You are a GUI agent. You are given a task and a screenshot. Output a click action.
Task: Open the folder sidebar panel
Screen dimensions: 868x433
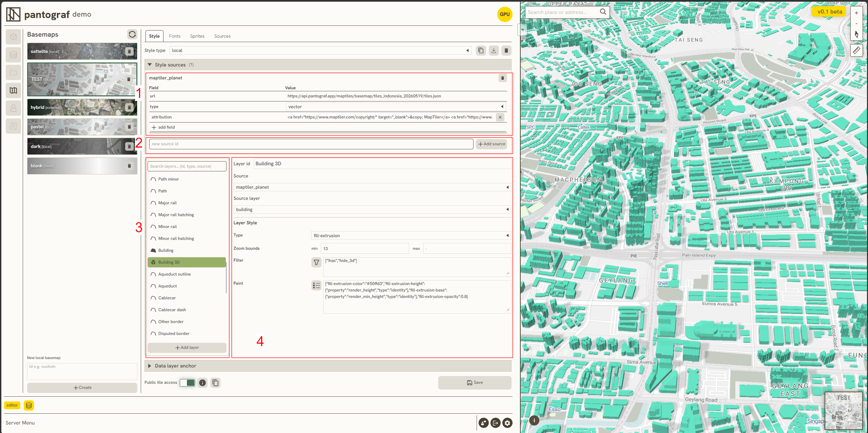14,72
